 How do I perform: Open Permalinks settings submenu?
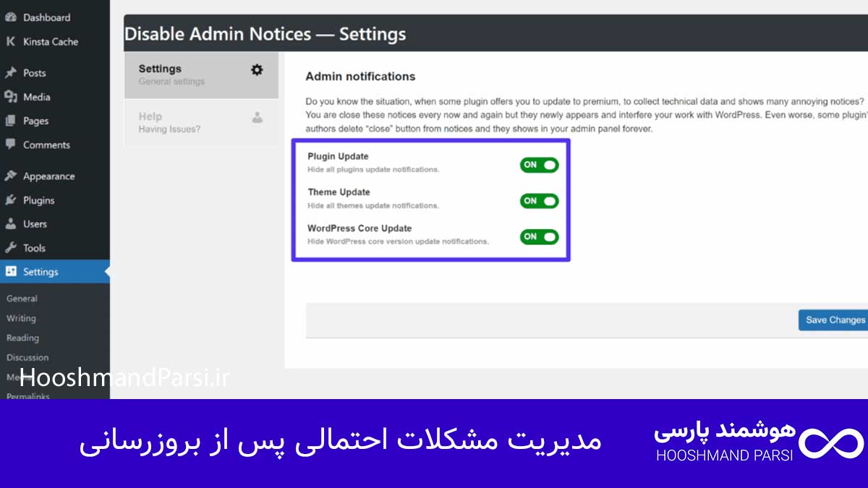click(x=27, y=397)
